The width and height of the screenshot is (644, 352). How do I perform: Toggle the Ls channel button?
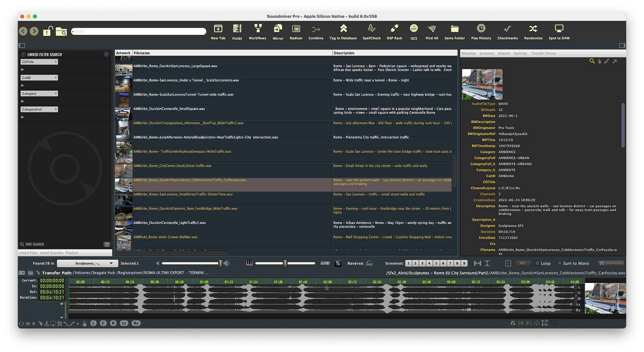124,323
